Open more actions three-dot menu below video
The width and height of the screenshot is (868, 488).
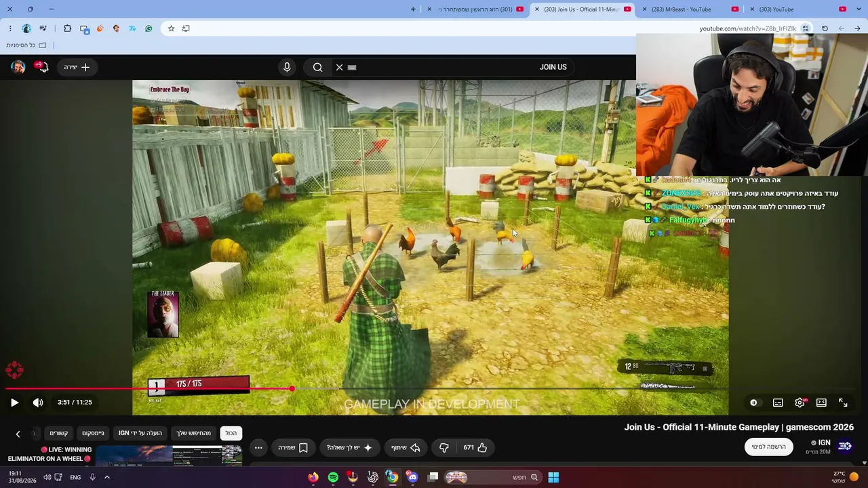[x=258, y=447]
